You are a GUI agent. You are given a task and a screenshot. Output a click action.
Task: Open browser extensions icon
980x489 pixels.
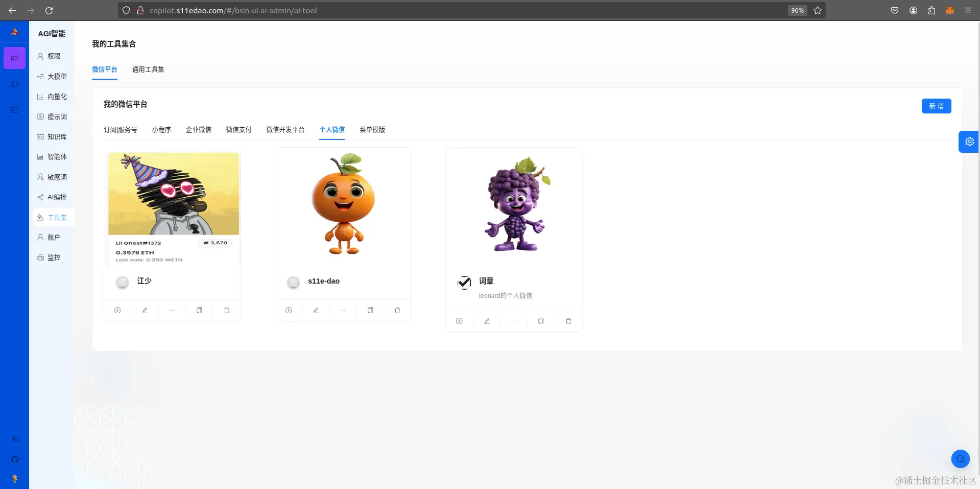click(931, 10)
